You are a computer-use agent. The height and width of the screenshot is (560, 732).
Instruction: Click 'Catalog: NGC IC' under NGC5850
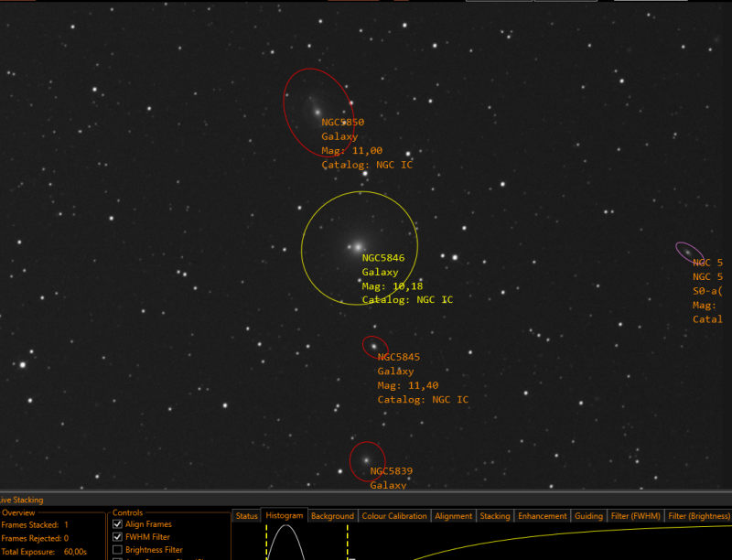367,165
